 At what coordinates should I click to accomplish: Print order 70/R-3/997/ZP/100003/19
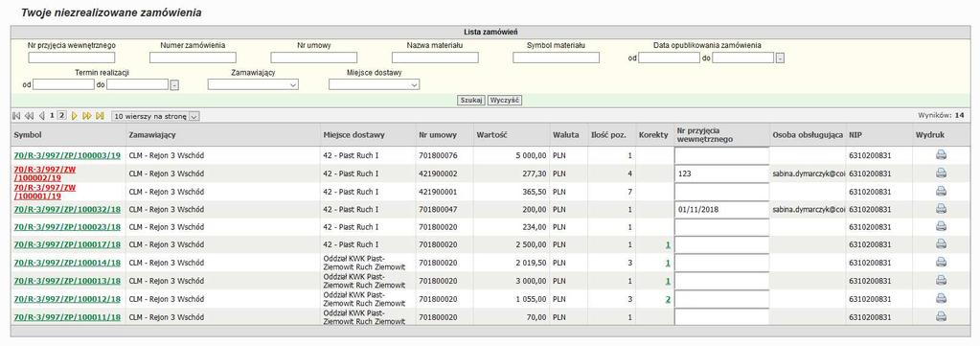942,155
